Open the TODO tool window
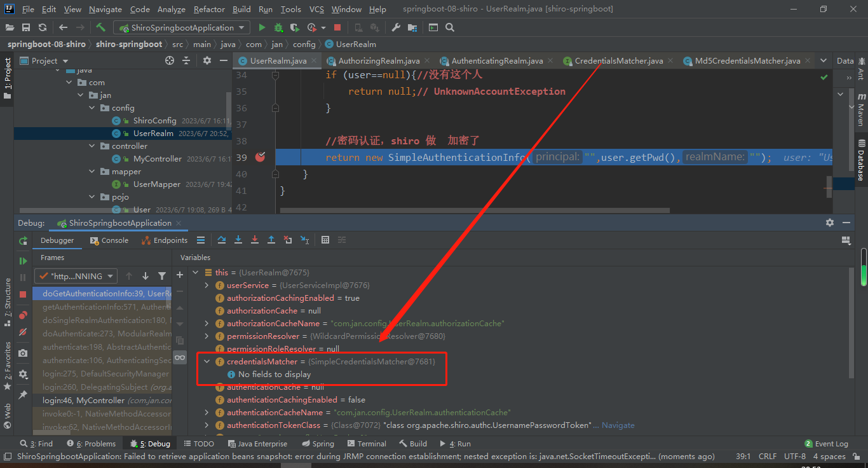The width and height of the screenshot is (868, 468). (199, 444)
